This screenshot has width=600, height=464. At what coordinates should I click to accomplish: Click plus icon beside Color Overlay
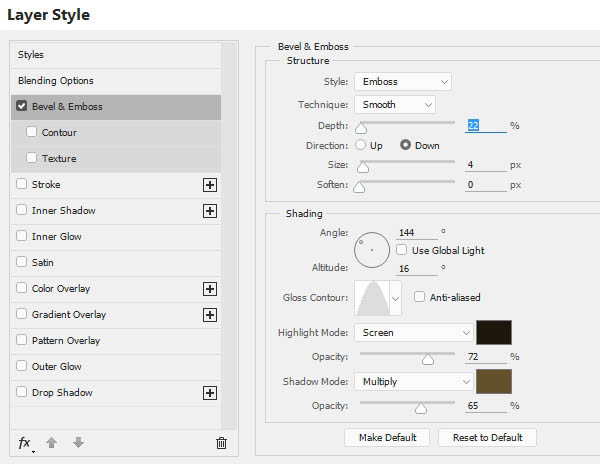coord(210,289)
